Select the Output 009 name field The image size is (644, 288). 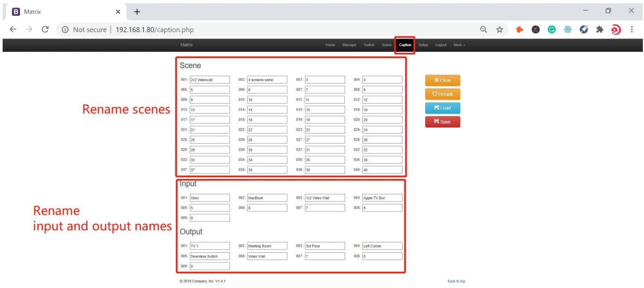[210, 266]
